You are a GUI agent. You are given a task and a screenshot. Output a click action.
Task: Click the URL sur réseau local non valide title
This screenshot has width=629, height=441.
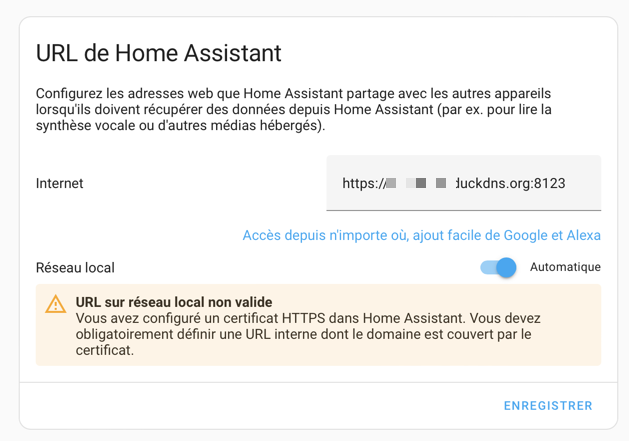[x=174, y=302]
